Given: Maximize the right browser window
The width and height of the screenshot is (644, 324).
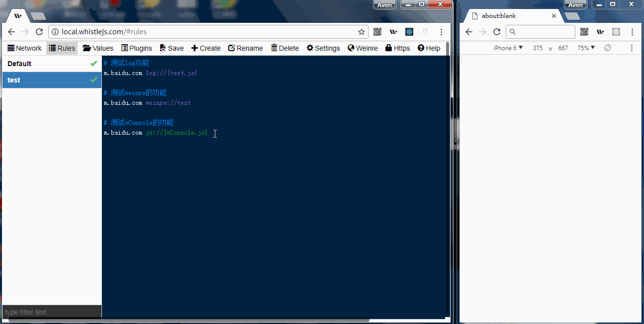Looking at the screenshot, I should tap(613, 4).
